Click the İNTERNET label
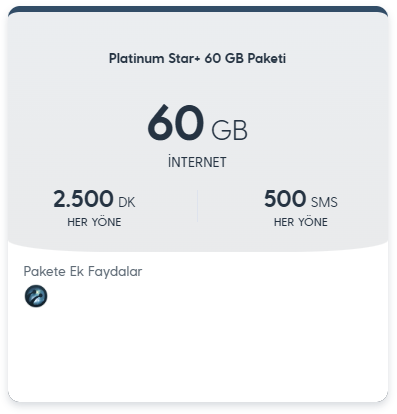 pos(197,162)
